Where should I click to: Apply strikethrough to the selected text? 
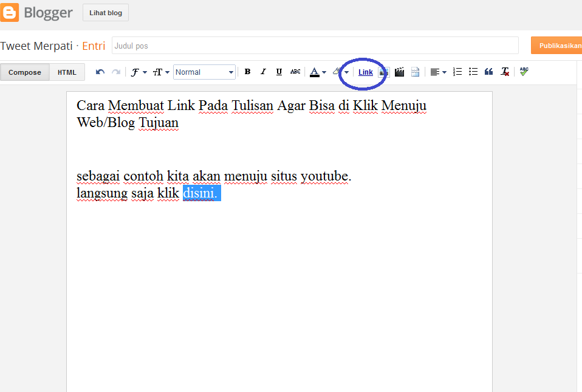click(295, 72)
